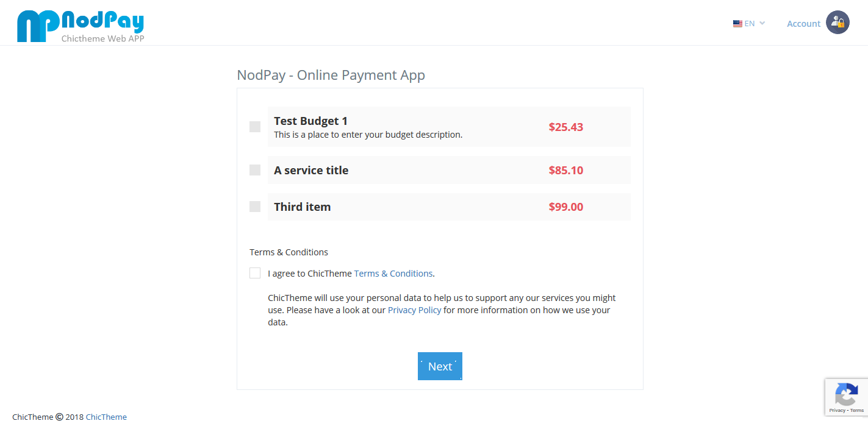
Task: Visit the ChicTheme footer link
Action: (106, 417)
